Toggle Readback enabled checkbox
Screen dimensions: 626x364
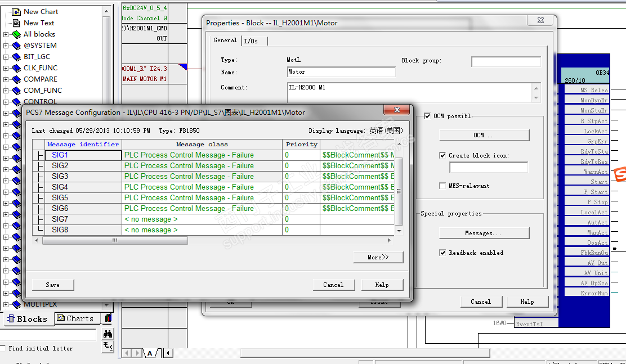(442, 253)
